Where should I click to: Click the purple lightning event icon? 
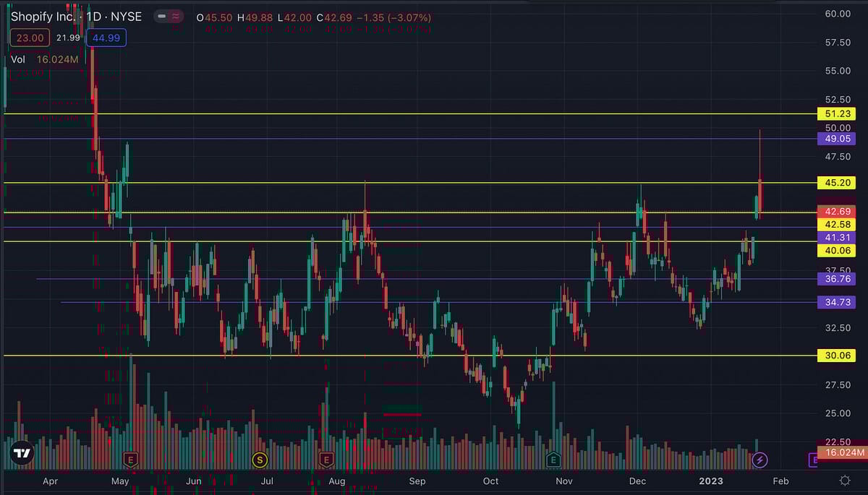click(x=759, y=459)
